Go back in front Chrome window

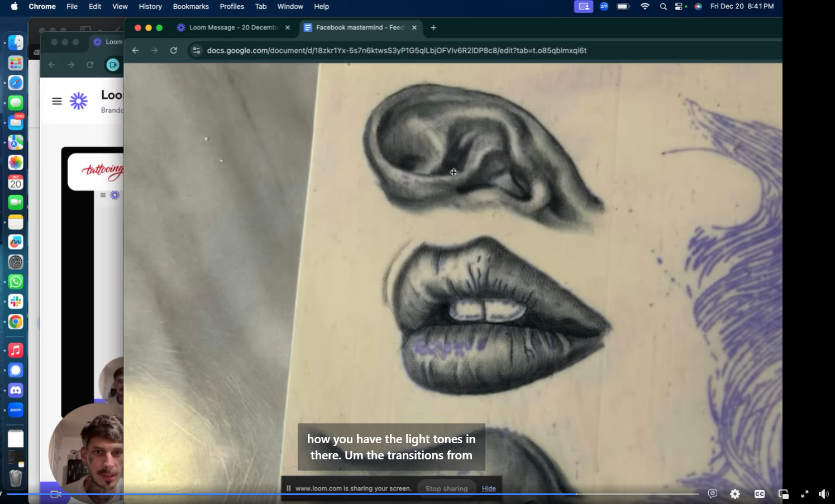click(135, 50)
